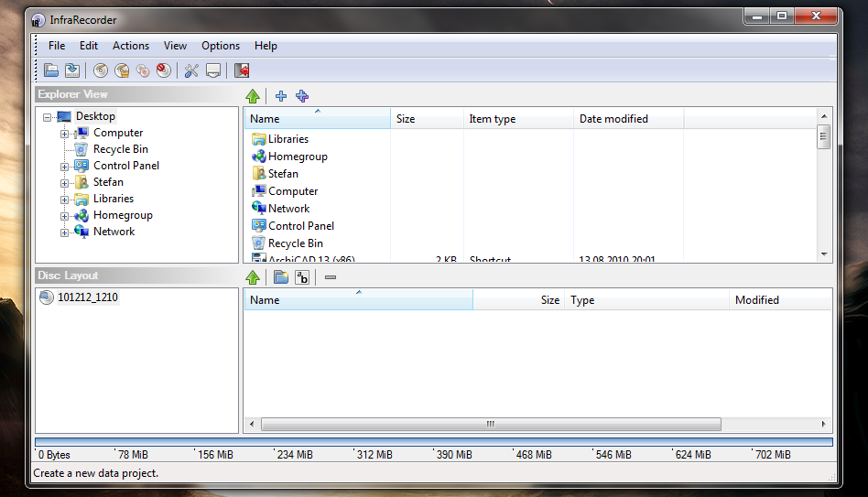The width and height of the screenshot is (868, 497).
Task: Click the Devices drive toolbar icon
Action: [x=213, y=70]
